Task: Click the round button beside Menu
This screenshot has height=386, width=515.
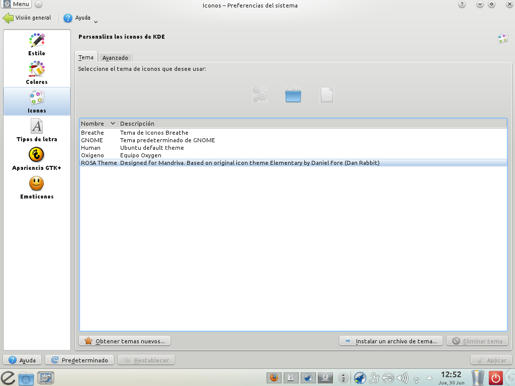Action: point(39,4)
